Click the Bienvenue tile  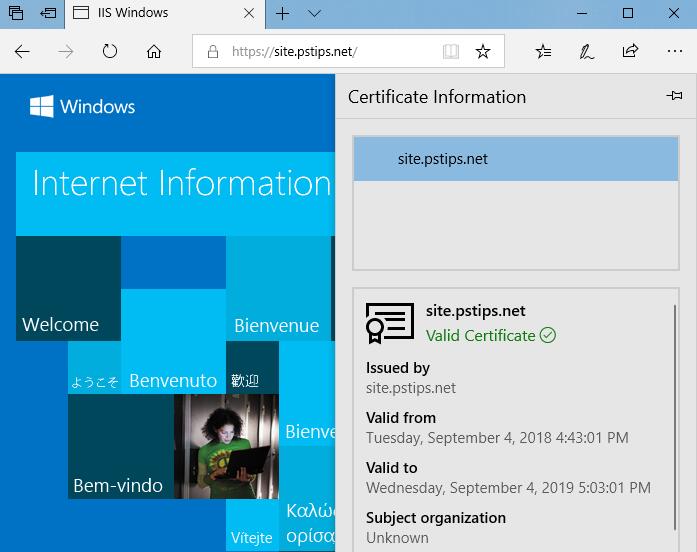click(x=278, y=288)
